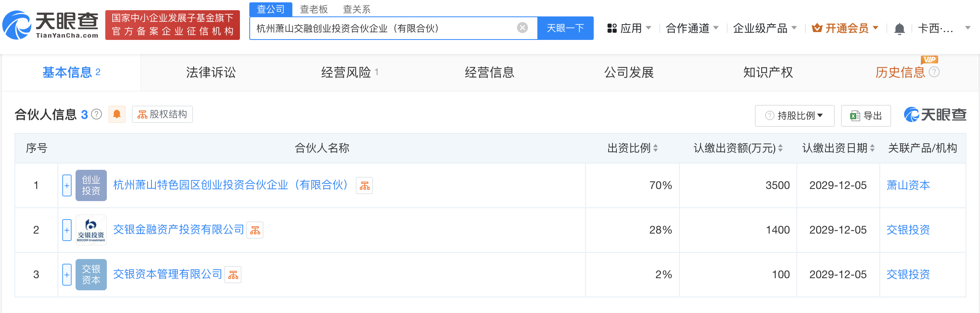The height and width of the screenshot is (313, 980).
Task: Click the help question mark next to 合伙人信息 3
Action: point(96,114)
